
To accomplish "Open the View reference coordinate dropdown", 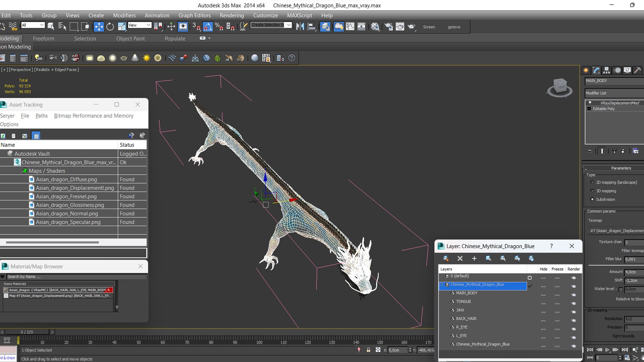I will [140, 25].
